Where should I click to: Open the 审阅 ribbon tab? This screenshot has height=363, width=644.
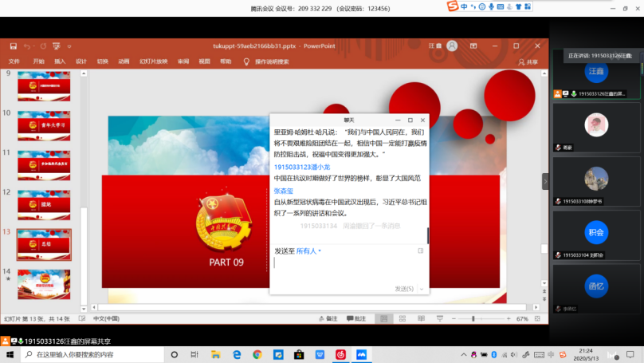click(183, 61)
